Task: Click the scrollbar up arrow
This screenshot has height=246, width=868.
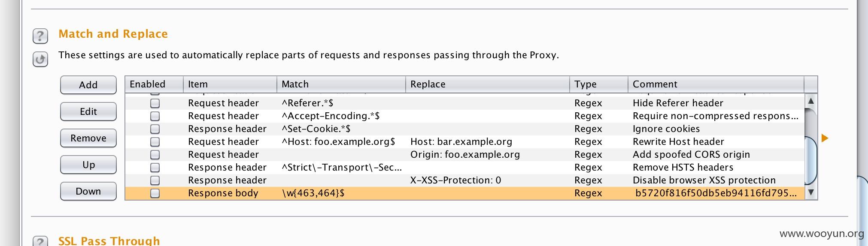Action: (x=810, y=102)
